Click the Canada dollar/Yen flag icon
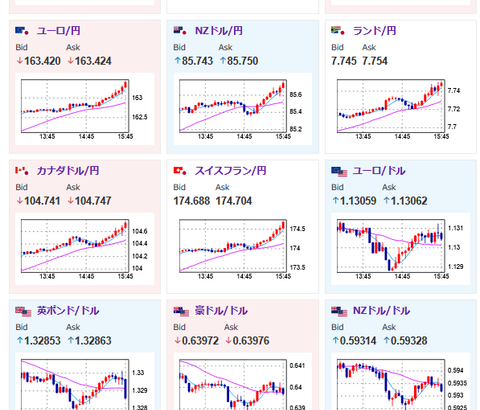Image resolution: width=480 pixels, height=410 pixels. (x=22, y=171)
